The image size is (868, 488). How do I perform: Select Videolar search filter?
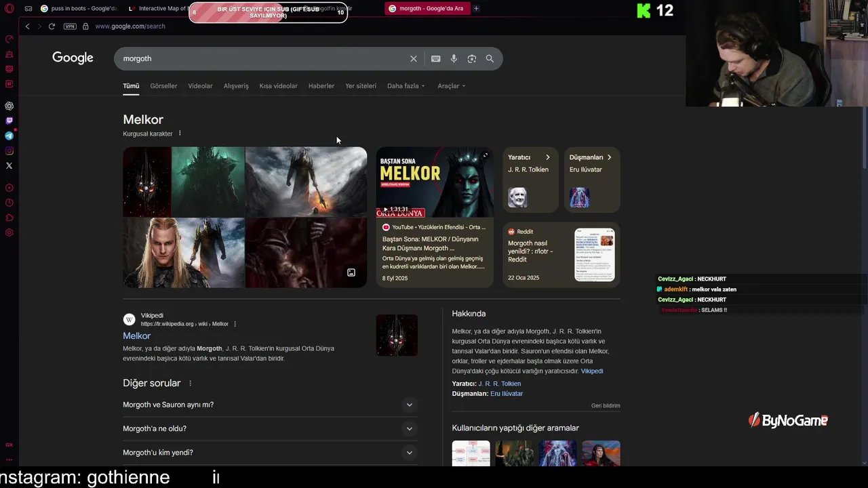200,86
